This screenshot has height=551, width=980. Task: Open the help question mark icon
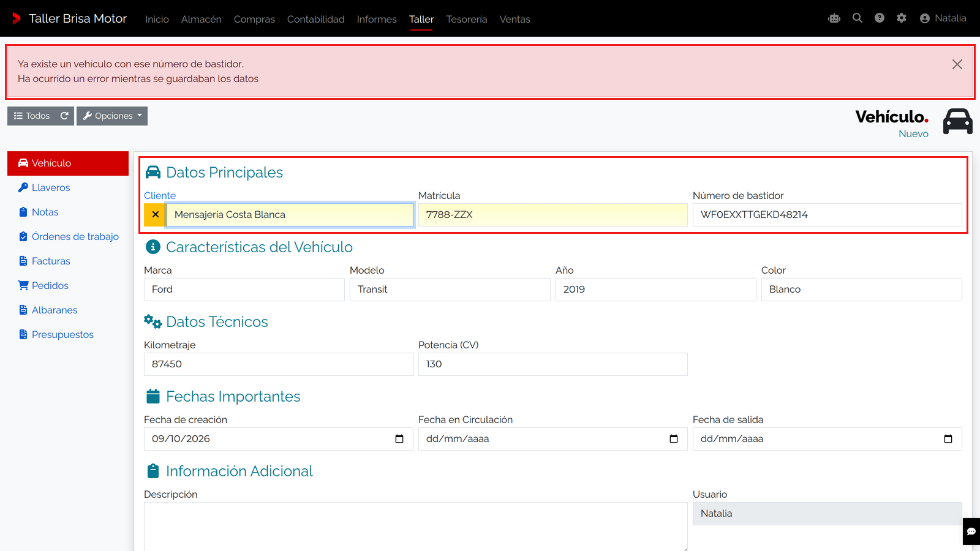[879, 18]
